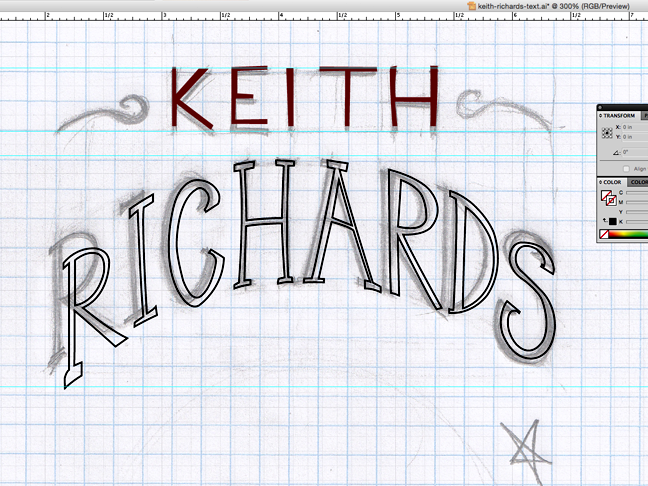Open the Color Guide tab next to Color

[x=638, y=182]
